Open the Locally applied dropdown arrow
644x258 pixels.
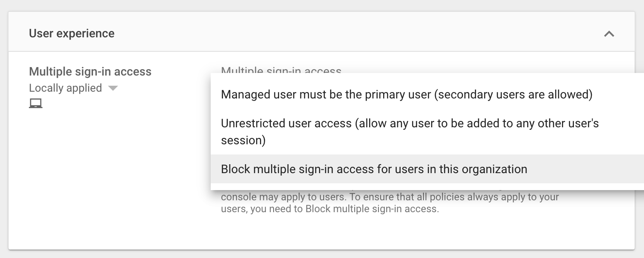(113, 88)
